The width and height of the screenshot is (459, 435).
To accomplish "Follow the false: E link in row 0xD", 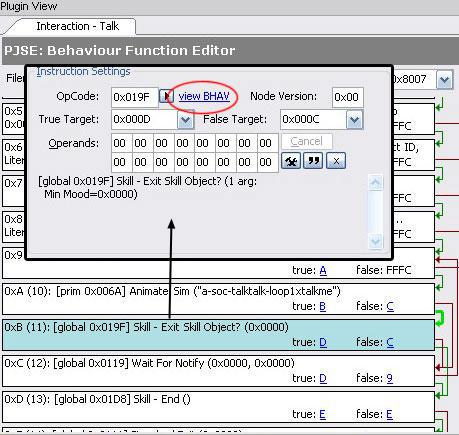I will (389, 414).
